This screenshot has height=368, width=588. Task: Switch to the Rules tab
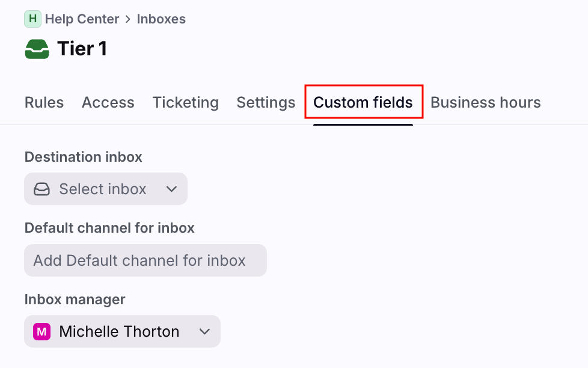tap(44, 103)
